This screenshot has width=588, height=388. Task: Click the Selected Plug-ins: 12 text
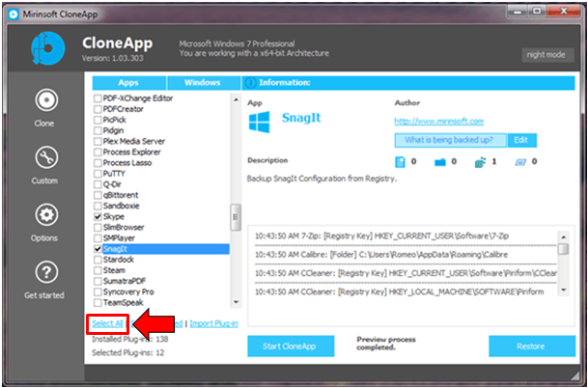click(128, 352)
